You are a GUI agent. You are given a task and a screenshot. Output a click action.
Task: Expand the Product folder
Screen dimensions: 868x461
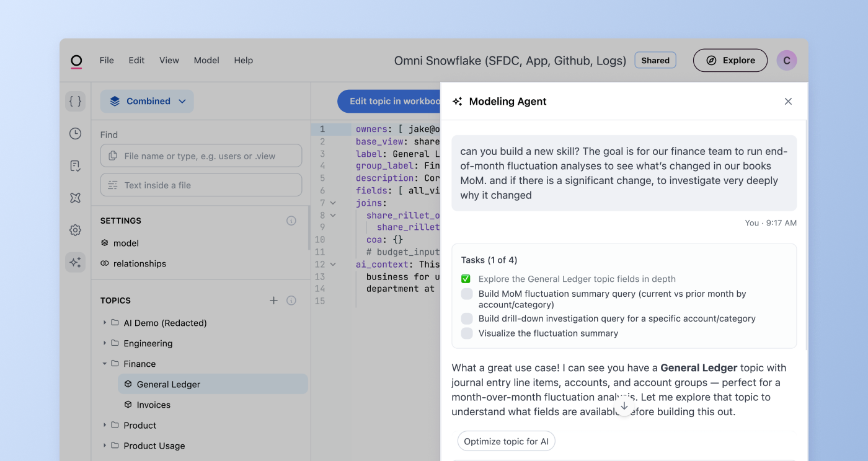click(105, 425)
